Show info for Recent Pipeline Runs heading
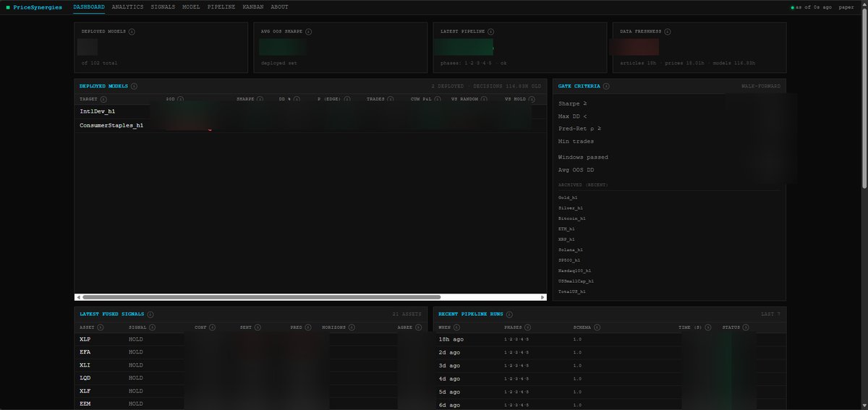 509,315
